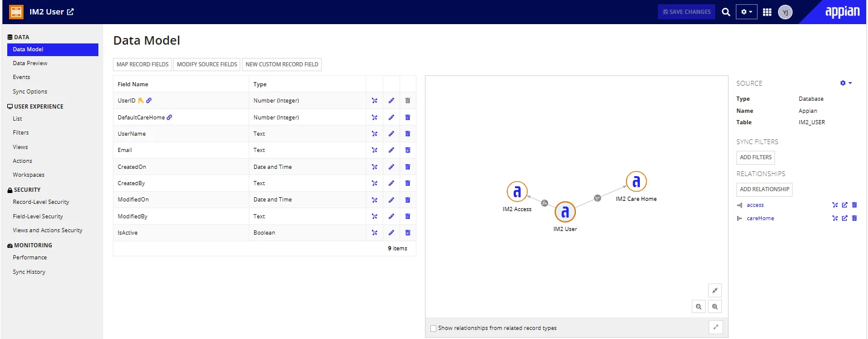Zoom in the relationship diagram
Screen dimensions: 868x339
[715, 306]
